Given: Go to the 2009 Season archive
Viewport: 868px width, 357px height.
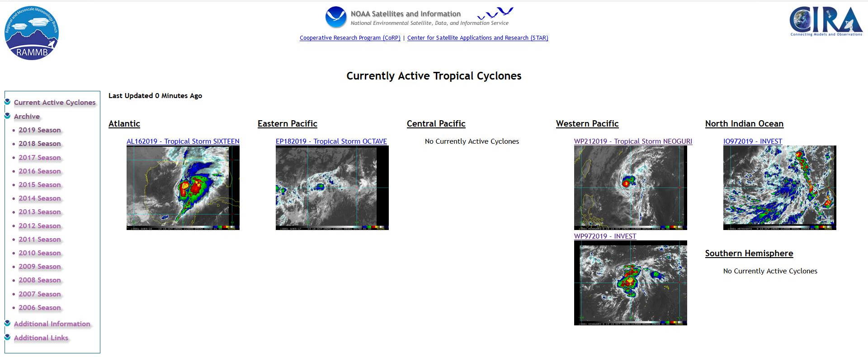Looking at the screenshot, I should 40,267.
